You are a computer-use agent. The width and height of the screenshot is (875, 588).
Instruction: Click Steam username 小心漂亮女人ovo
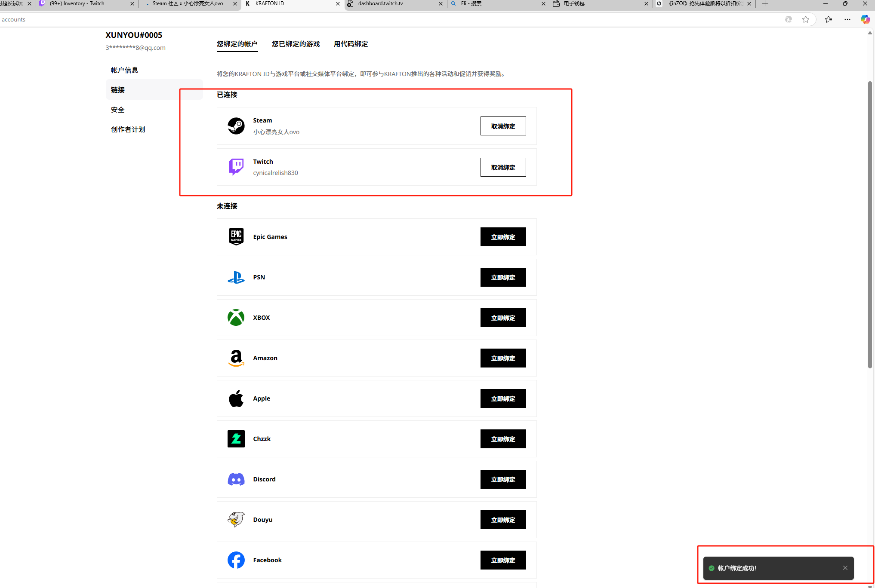click(x=276, y=132)
